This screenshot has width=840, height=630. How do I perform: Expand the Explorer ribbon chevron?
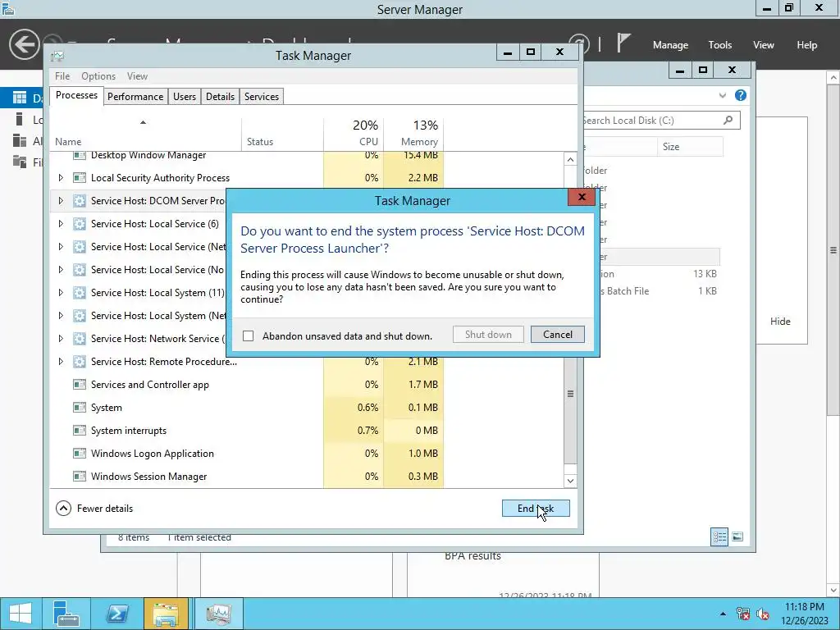(x=722, y=95)
